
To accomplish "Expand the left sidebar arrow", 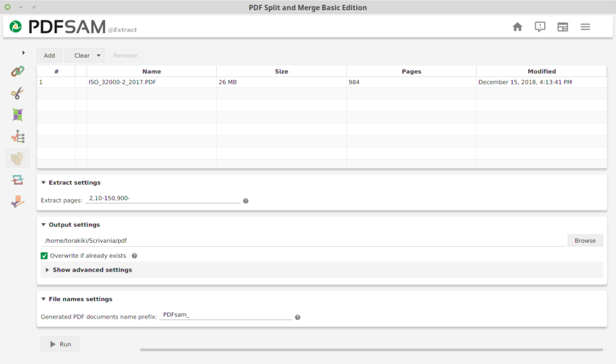I will pos(24,53).
